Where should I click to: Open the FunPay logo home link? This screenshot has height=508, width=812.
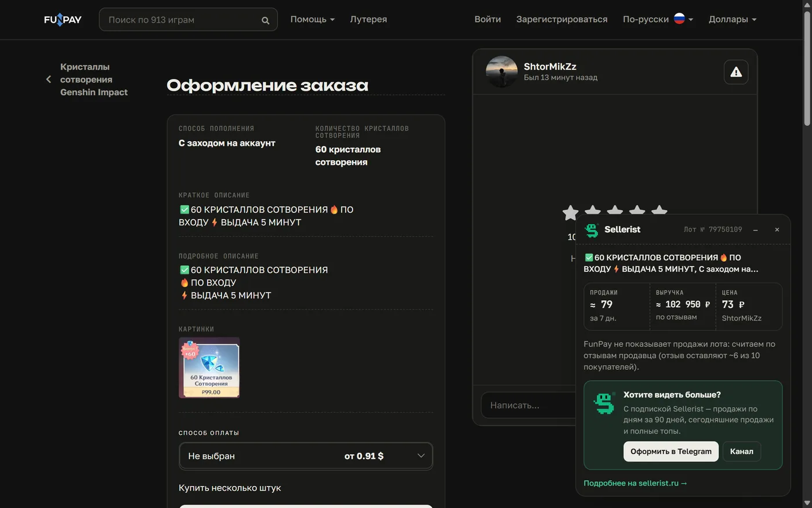click(63, 20)
